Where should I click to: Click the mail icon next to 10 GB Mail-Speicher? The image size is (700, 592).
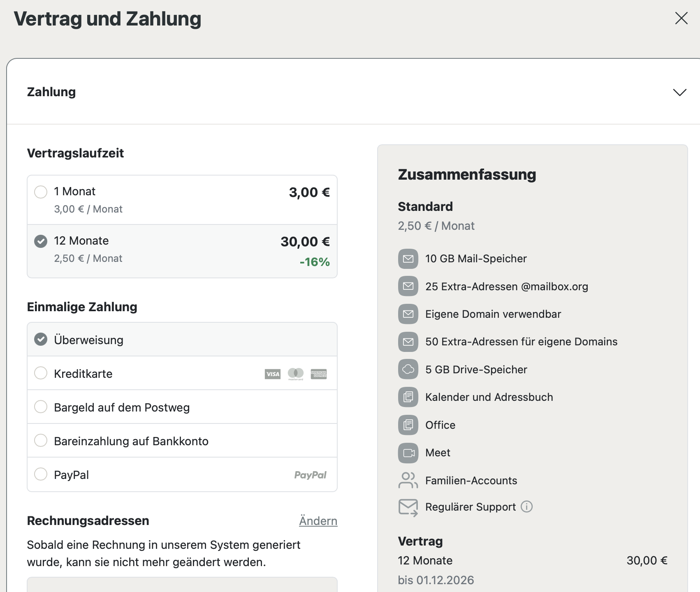click(408, 259)
